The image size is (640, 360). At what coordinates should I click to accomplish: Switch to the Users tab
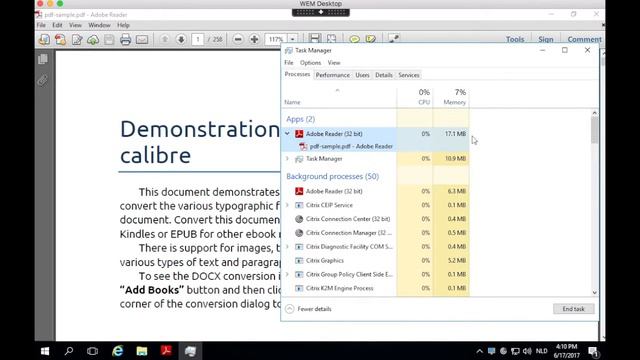coord(362,75)
